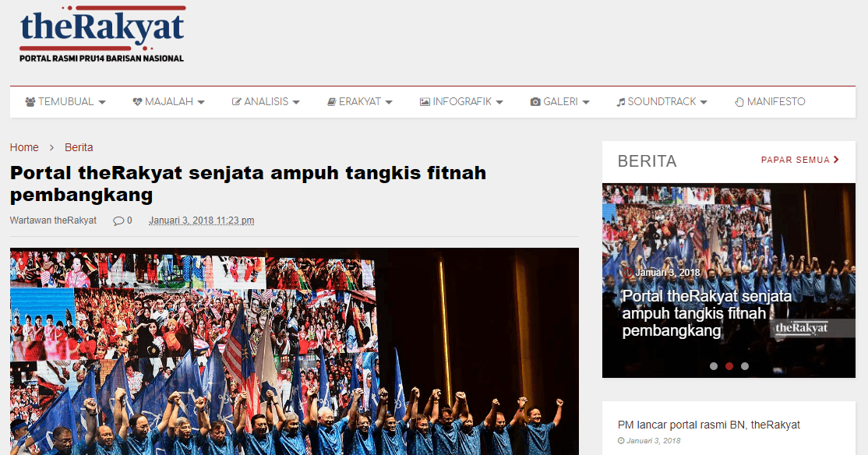Click the Manifesto hand pointer icon
Image resolution: width=868 pixels, height=455 pixels.
coord(739,102)
